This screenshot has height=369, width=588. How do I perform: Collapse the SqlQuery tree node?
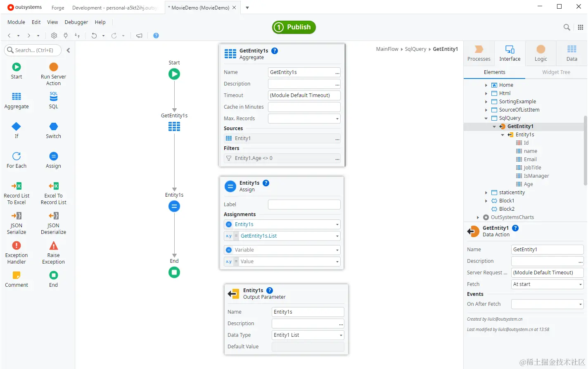coord(486,118)
